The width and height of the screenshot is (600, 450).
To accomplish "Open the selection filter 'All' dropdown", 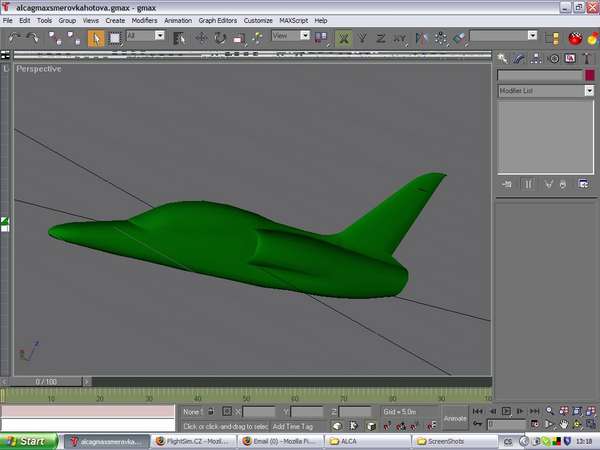I will click(160, 36).
